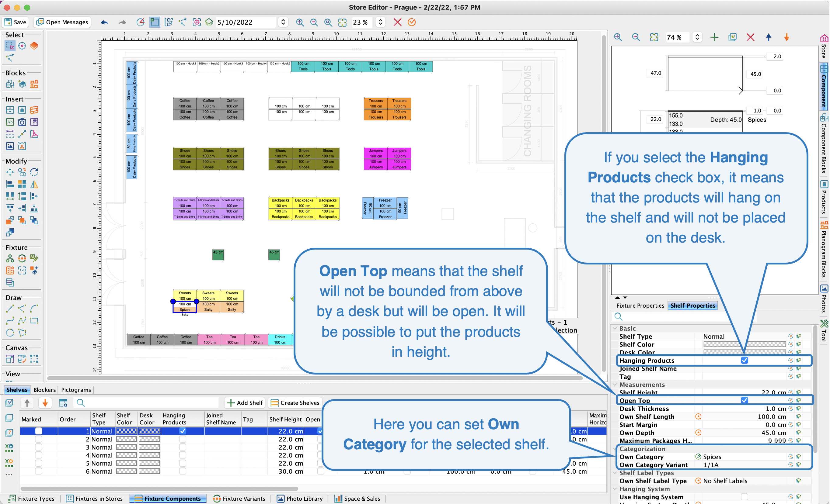
Task: Add a component with the green plus icon
Action: [x=714, y=37]
